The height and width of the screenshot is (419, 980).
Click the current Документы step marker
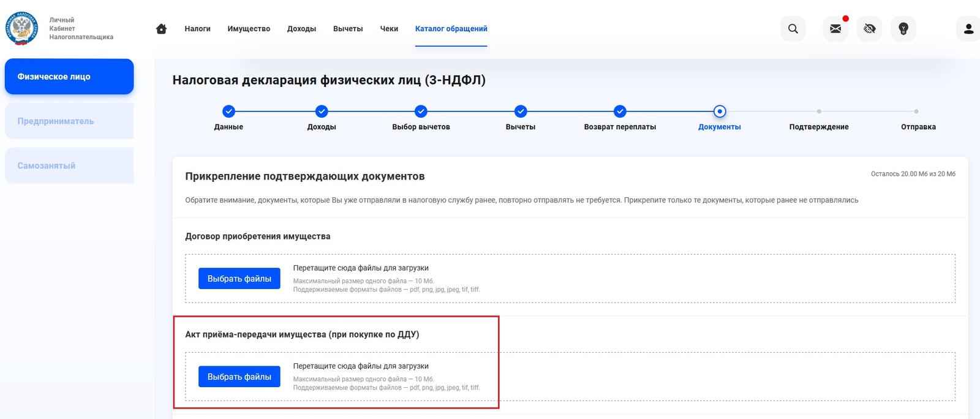point(720,111)
